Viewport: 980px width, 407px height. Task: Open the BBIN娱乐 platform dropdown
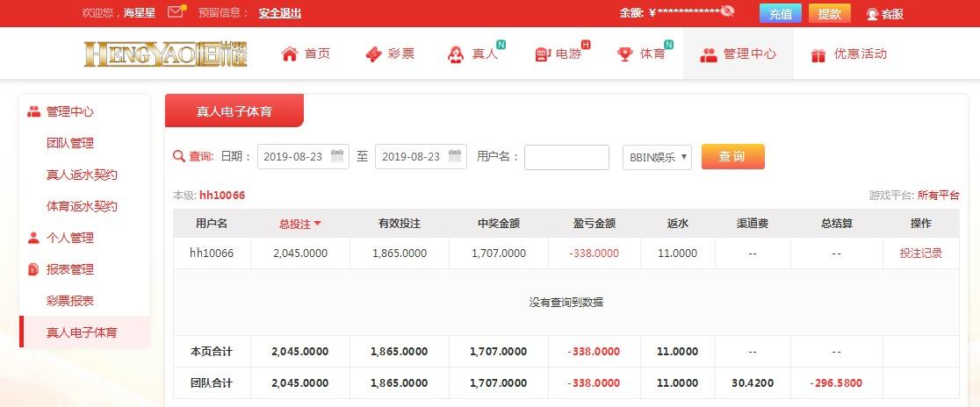click(x=657, y=157)
